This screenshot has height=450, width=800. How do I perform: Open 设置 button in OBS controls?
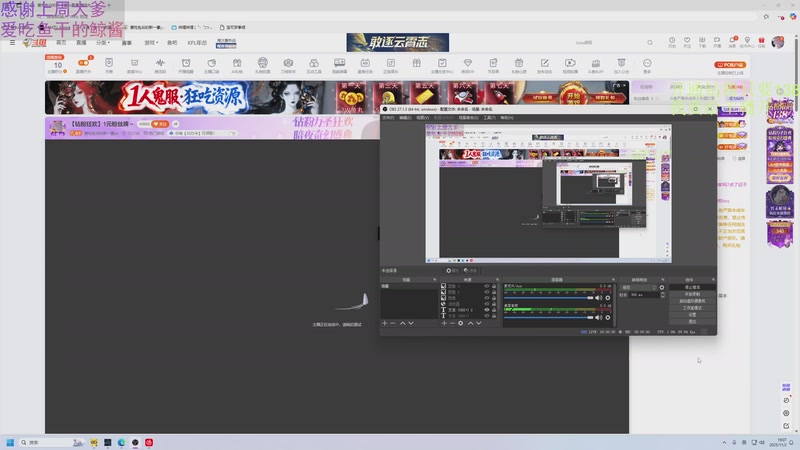click(x=692, y=315)
